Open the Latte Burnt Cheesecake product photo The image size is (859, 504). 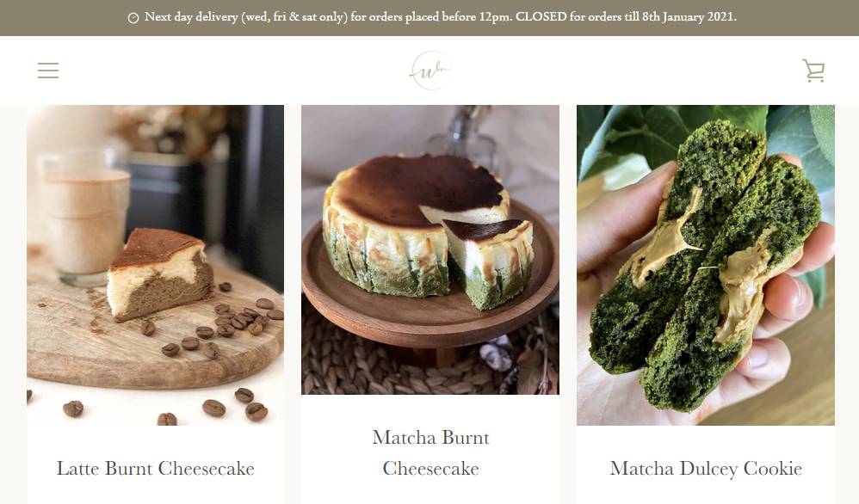tap(155, 266)
